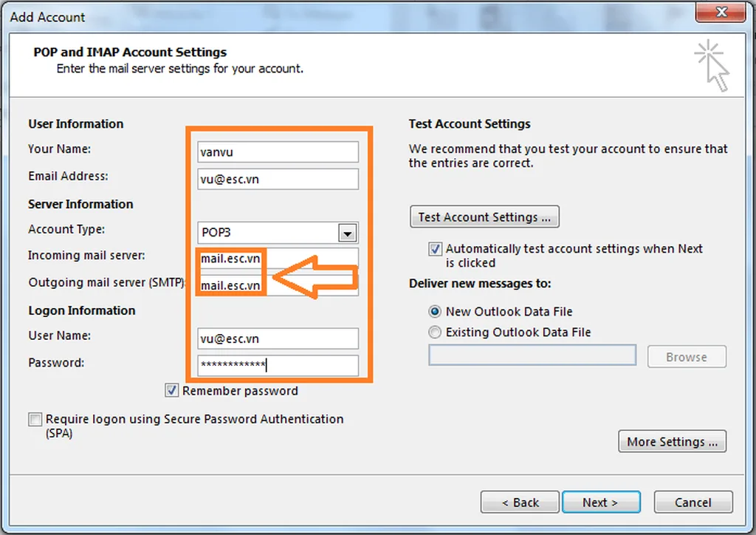
Task: Cancel the account setup
Action: [693, 502]
